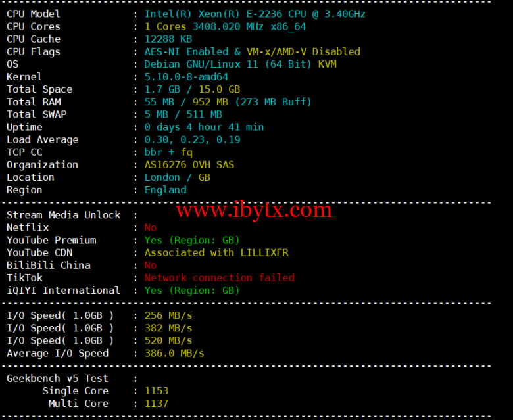Screen dimensions: 513x420
Task: Click the Uptime value 0 days 4 hour
Action: (x=204, y=127)
